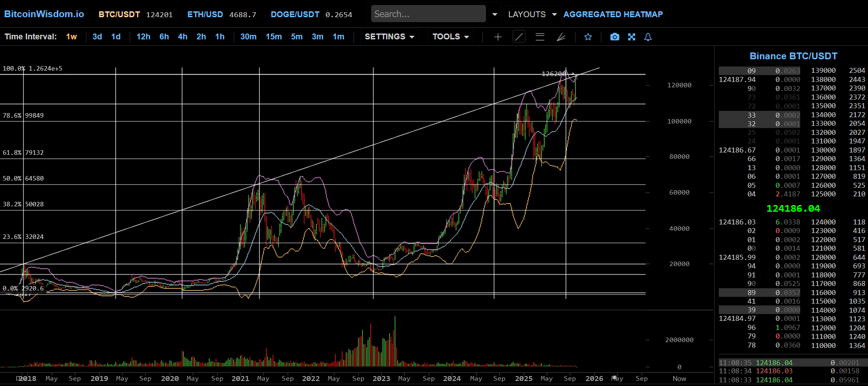Take a chart screenshot with camera icon
868x386 pixels.
click(614, 37)
